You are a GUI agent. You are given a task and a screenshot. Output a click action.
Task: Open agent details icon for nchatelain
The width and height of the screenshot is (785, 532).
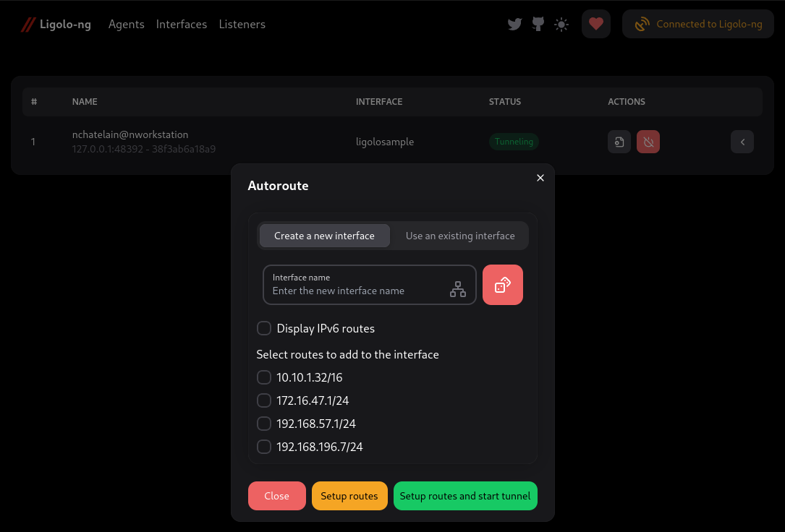619,142
